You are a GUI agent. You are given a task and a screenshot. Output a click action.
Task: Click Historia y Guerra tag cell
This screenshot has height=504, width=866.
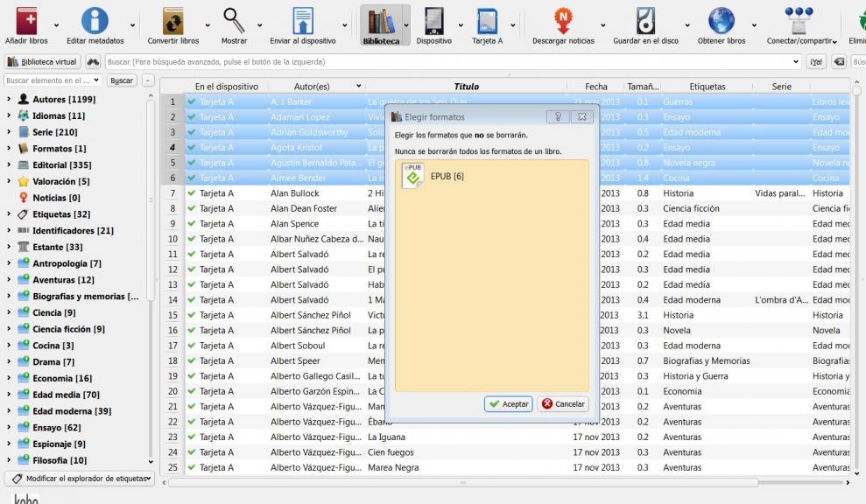pyautogui.click(x=695, y=376)
